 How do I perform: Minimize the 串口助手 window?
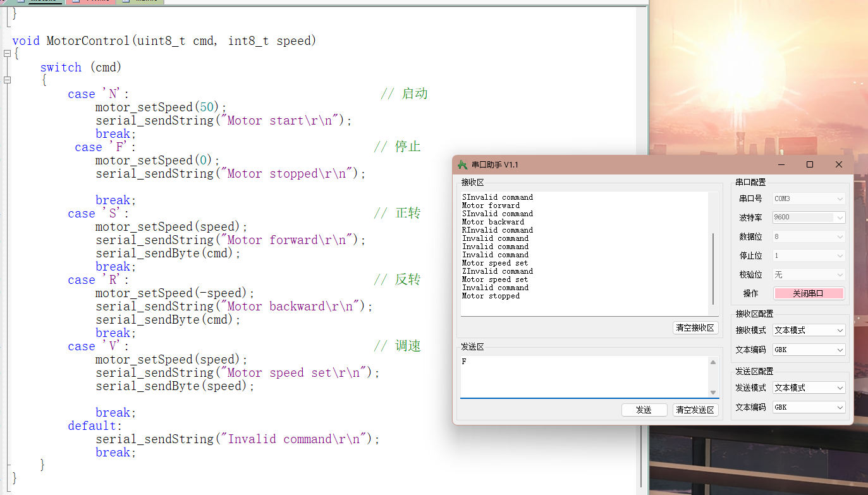tap(781, 164)
